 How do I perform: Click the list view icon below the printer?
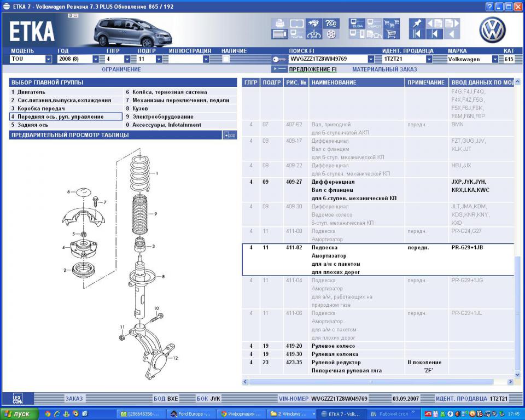279,34
